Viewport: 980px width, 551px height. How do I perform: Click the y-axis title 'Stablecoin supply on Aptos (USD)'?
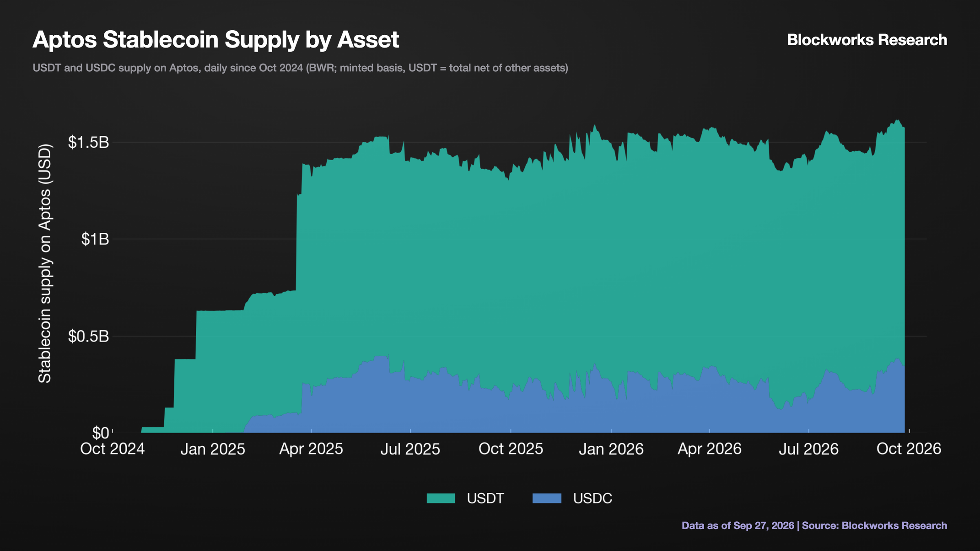click(45, 264)
